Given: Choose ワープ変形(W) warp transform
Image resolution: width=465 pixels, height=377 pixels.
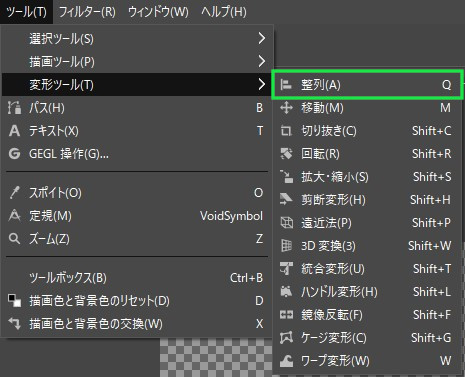Looking at the screenshot, I should [x=367, y=361].
